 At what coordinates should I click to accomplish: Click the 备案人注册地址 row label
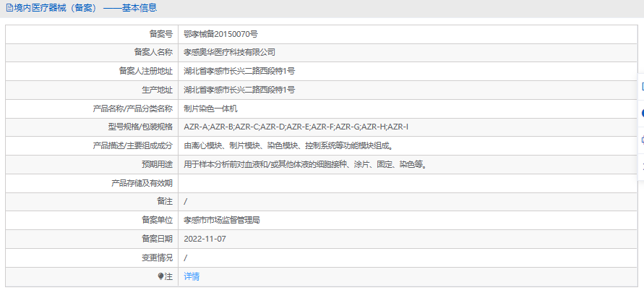point(146,71)
